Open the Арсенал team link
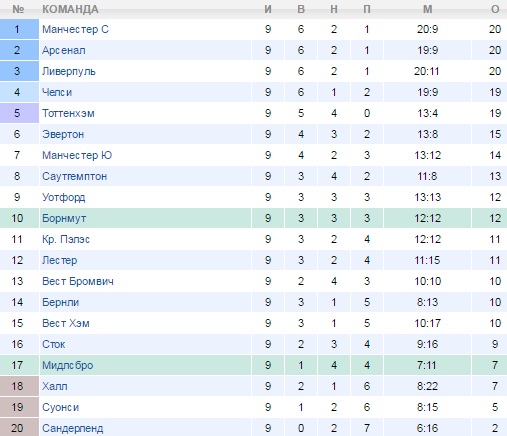The image size is (507, 436). click(x=64, y=50)
